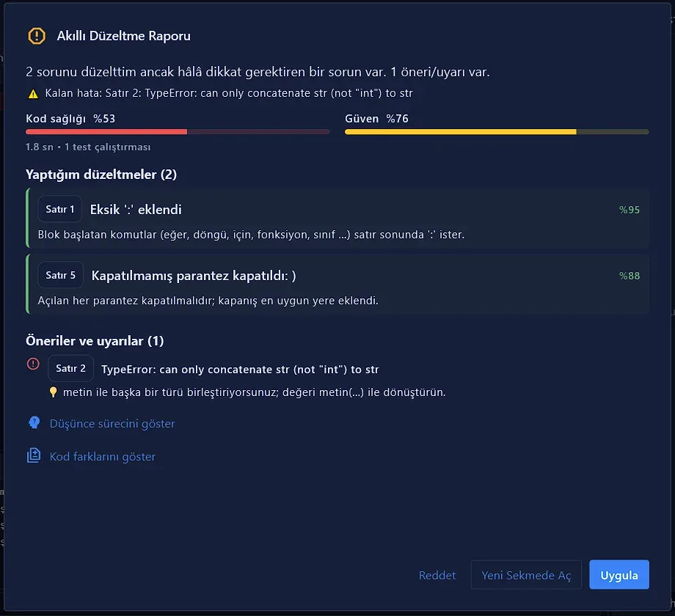Viewport: 675px width, 616px height.
Task: Open the report with Yeni Sekmede Aç
Action: [526, 575]
